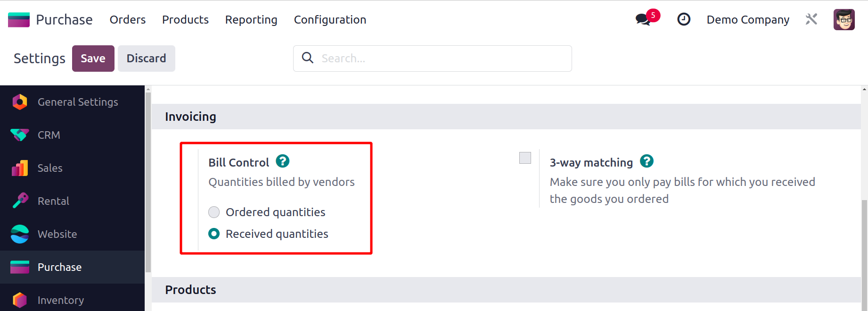
Task: Open CRM settings in sidebar
Action: [x=49, y=135]
